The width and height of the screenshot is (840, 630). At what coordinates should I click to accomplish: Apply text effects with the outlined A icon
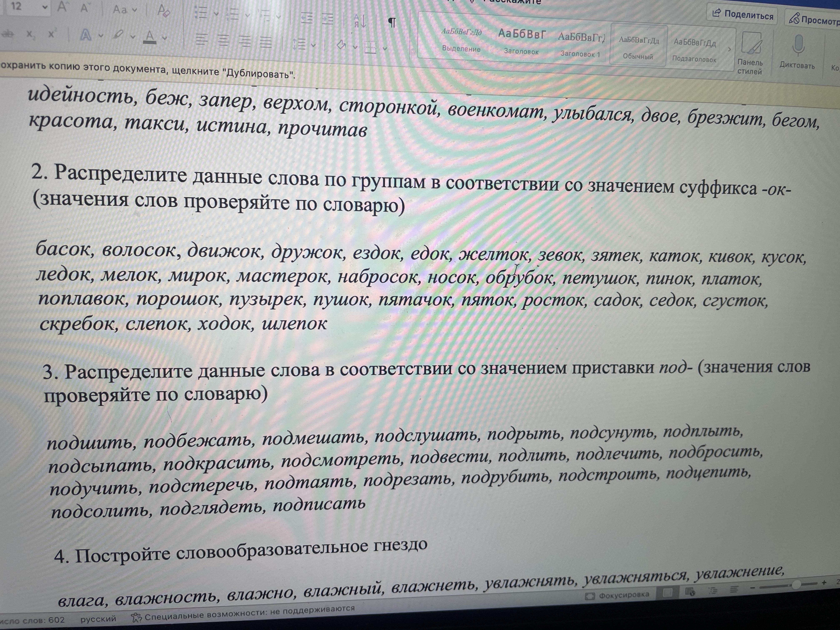tap(86, 36)
